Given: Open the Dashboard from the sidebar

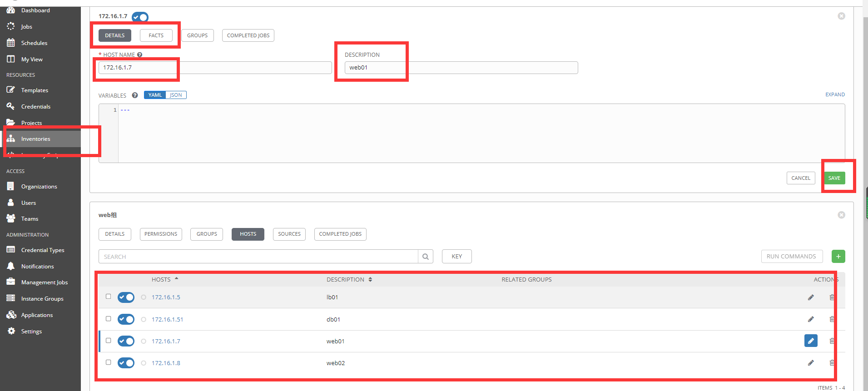Looking at the screenshot, I should click(x=35, y=10).
